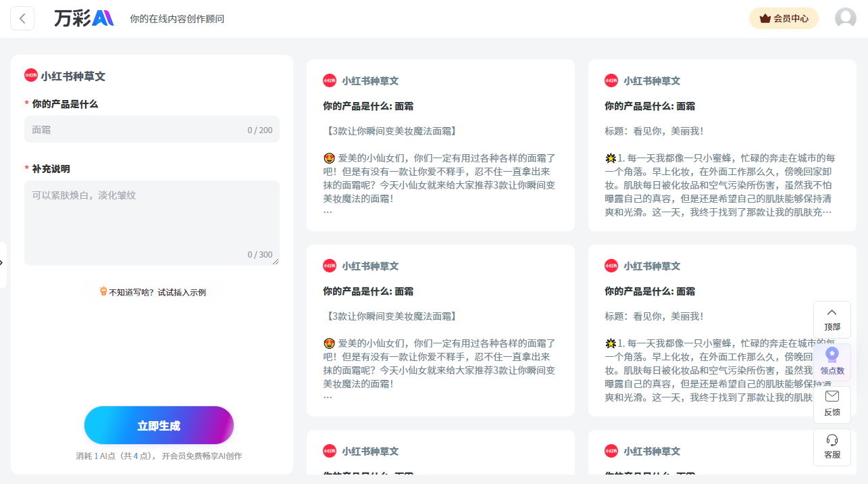Start generation with 立即生成

[x=159, y=425]
